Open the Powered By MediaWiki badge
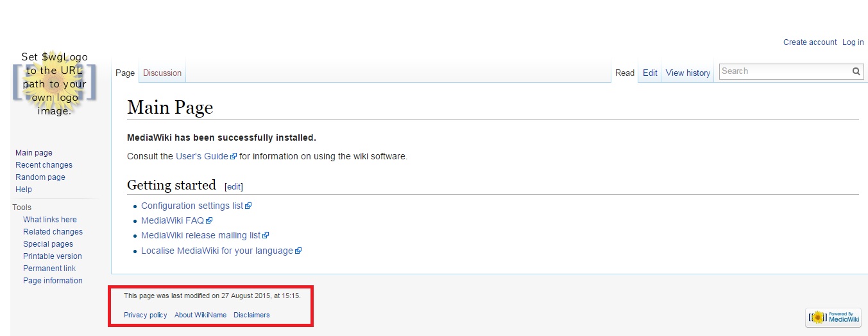The height and width of the screenshot is (336, 868). 833,317
